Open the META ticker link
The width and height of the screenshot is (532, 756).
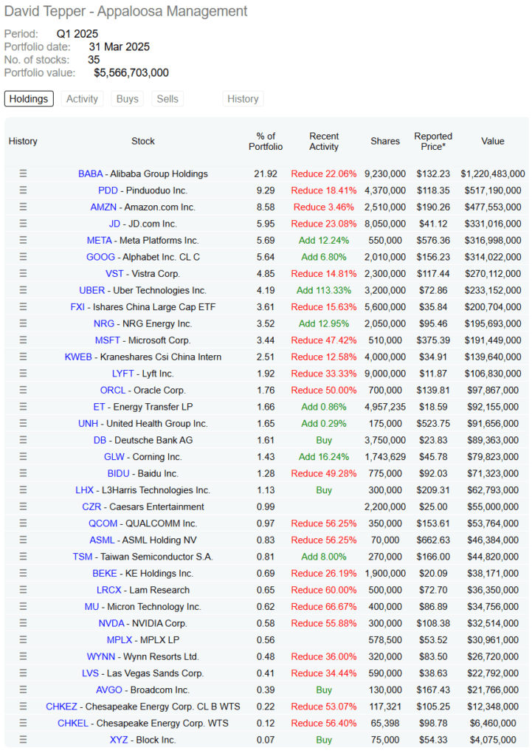(100, 240)
